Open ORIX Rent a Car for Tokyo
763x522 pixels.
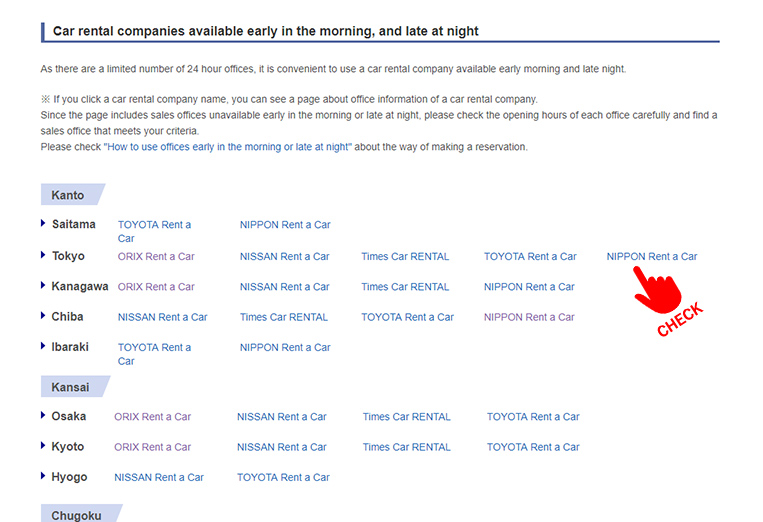pyautogui.click(x=156, y=257)
